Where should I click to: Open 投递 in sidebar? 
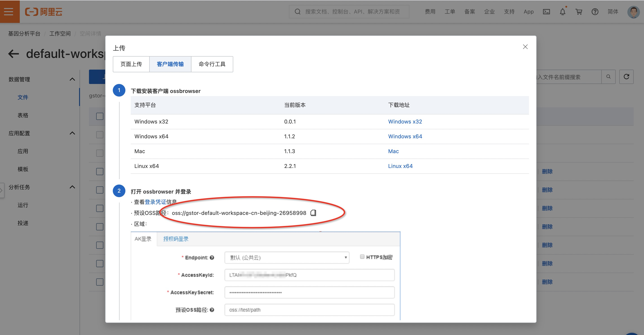23,223
